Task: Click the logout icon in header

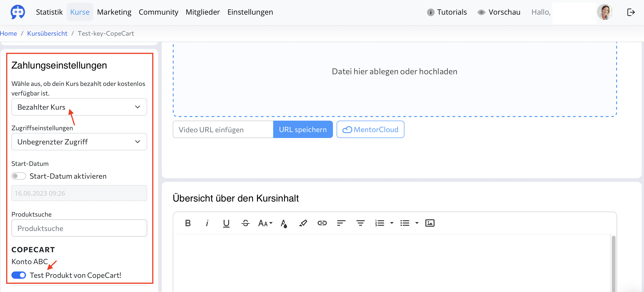Action: [631, 12]
